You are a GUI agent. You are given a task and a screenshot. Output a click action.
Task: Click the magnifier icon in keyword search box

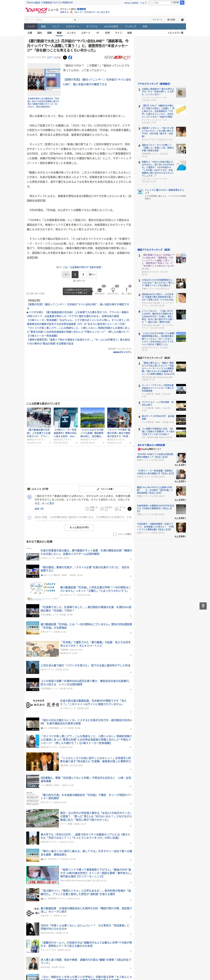tap(75, 20)
